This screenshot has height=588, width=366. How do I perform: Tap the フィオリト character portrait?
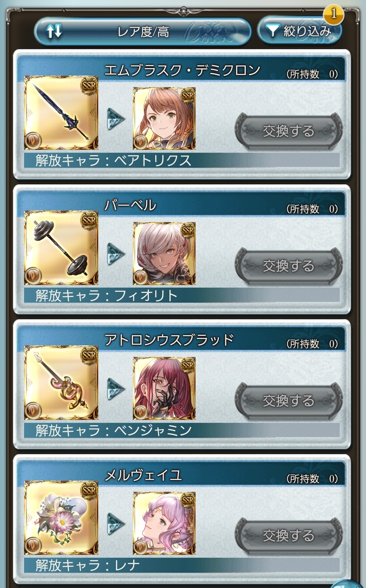point(164,253)
